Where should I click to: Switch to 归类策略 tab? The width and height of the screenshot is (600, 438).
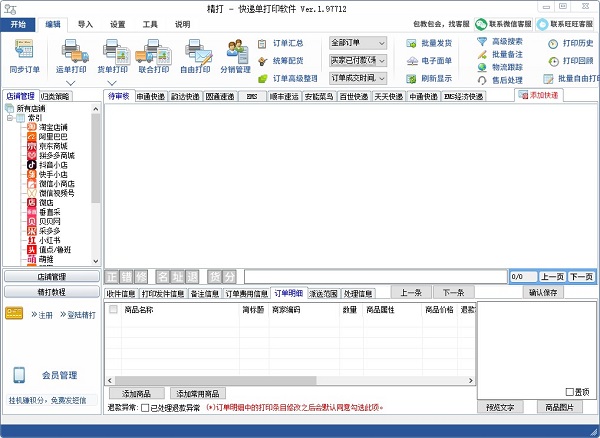[56, 96]
